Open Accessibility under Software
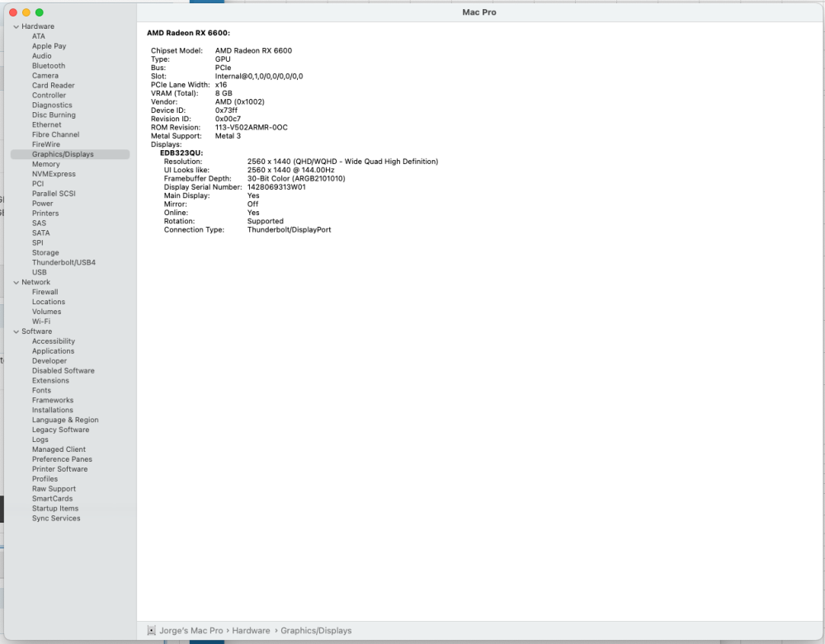825x644 pixels. click(x=54, y=341)
